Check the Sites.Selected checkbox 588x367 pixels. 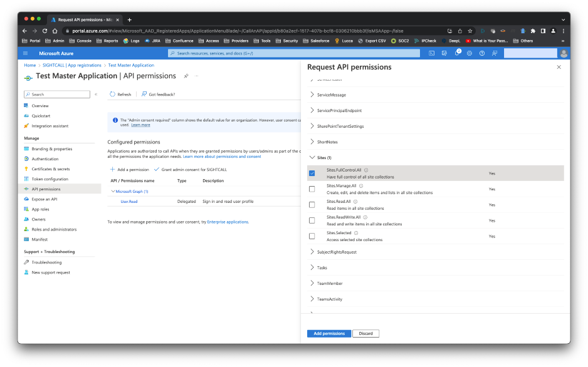coord(312,236)
